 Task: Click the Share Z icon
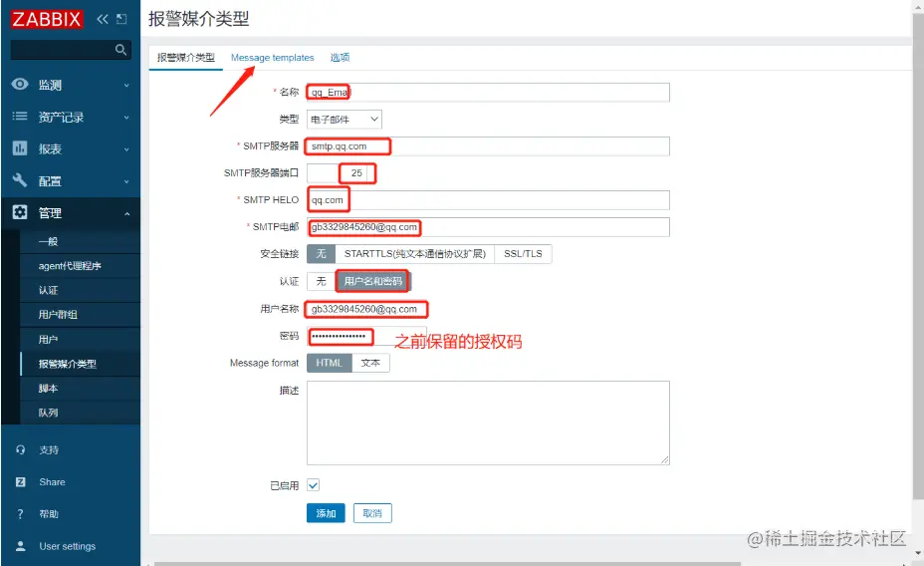click(21, 482)
